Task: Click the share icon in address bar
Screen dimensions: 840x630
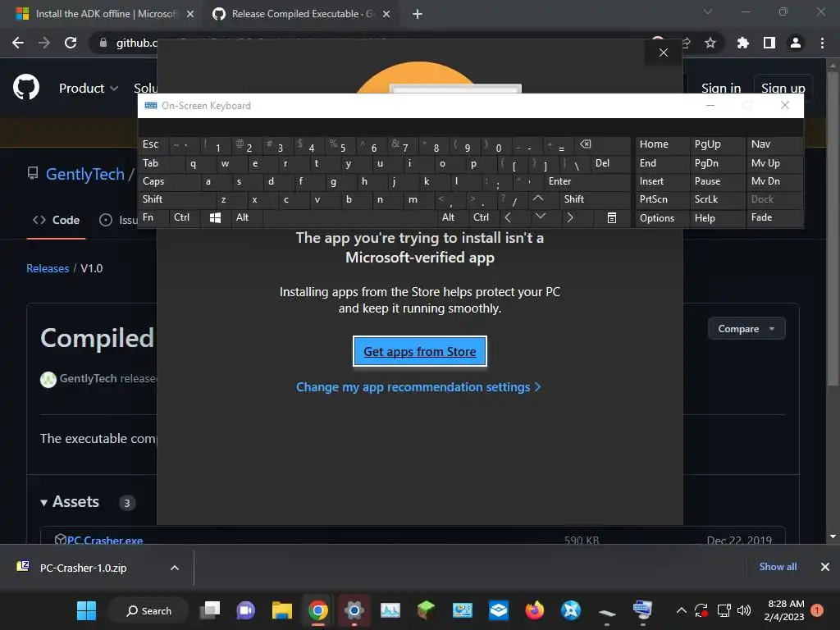Action: point(686,43)
